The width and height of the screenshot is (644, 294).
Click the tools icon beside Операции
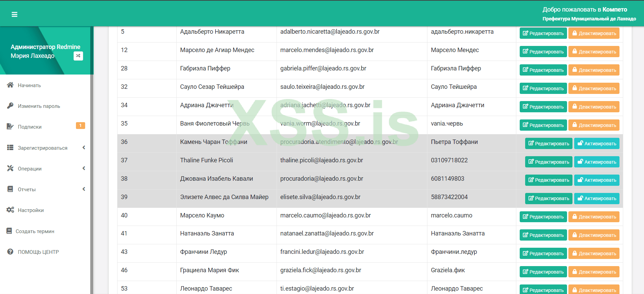[x=10, y=168]
